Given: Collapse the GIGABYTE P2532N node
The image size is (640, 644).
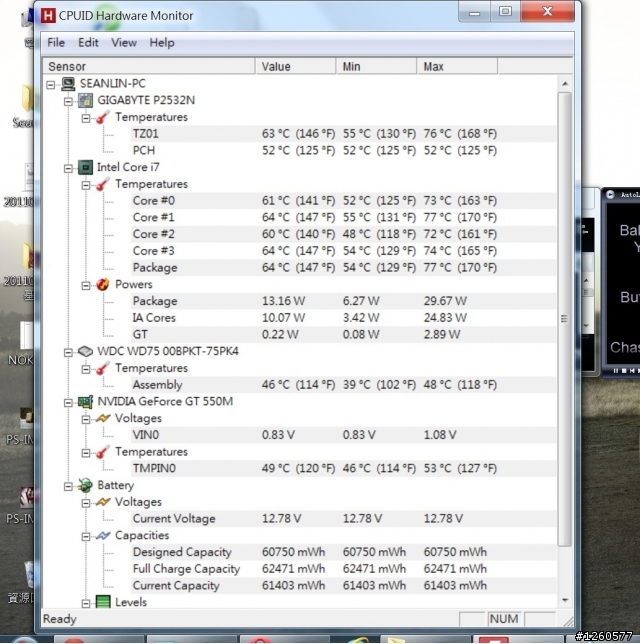Looking at the screenshot, I should coord(68,101).
